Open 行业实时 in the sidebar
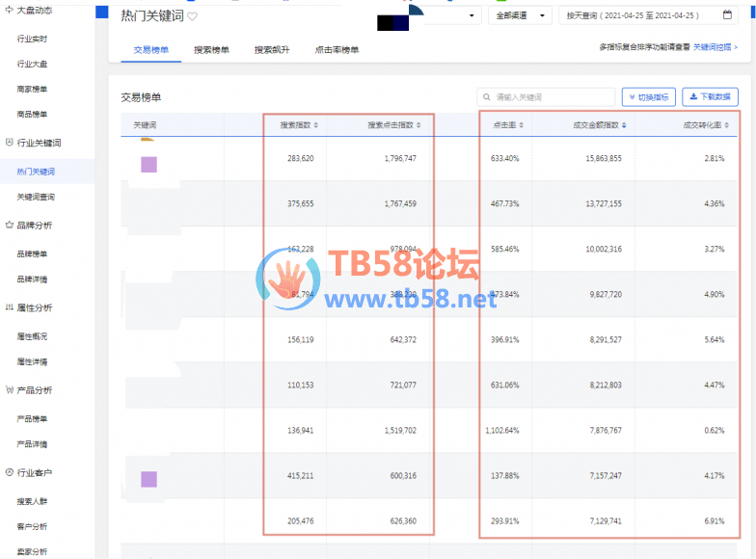756x559 pixels. (32, 39)
